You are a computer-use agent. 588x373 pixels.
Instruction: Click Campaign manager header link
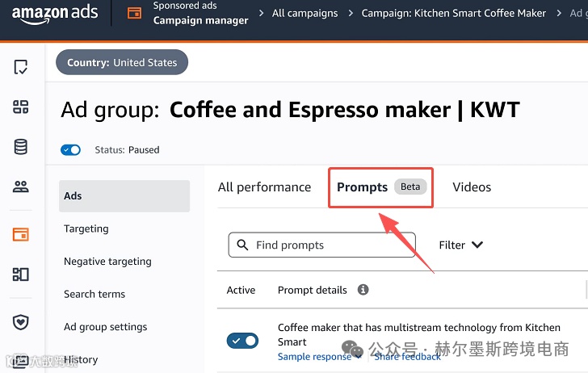point(200,20)
